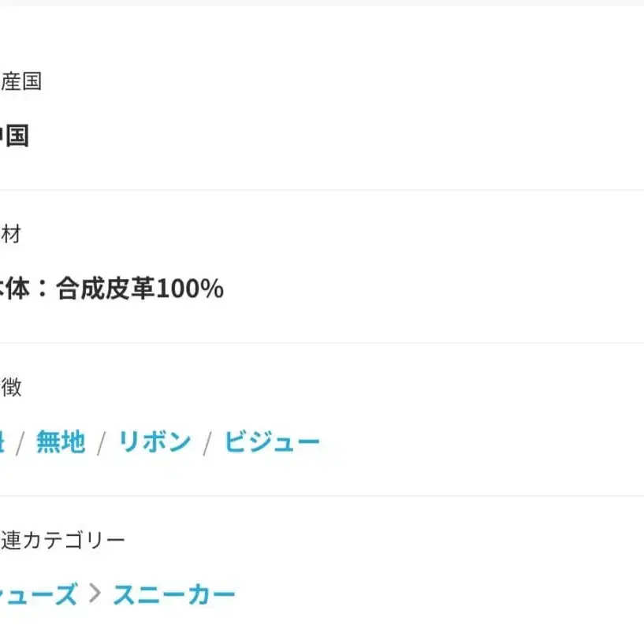Click the 合成皮革100% material text
Screen dimensions: 644x644
pyautogui.click(x=140, y=289)
